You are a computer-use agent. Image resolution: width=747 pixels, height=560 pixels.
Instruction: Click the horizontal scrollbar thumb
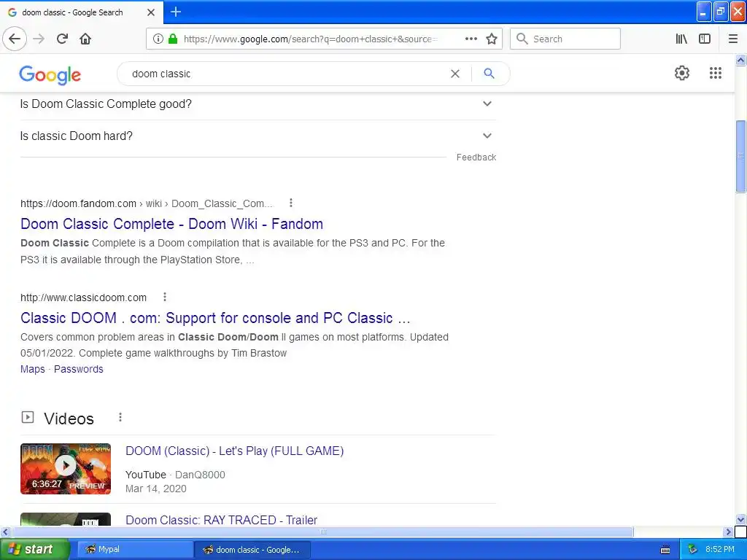322,532
